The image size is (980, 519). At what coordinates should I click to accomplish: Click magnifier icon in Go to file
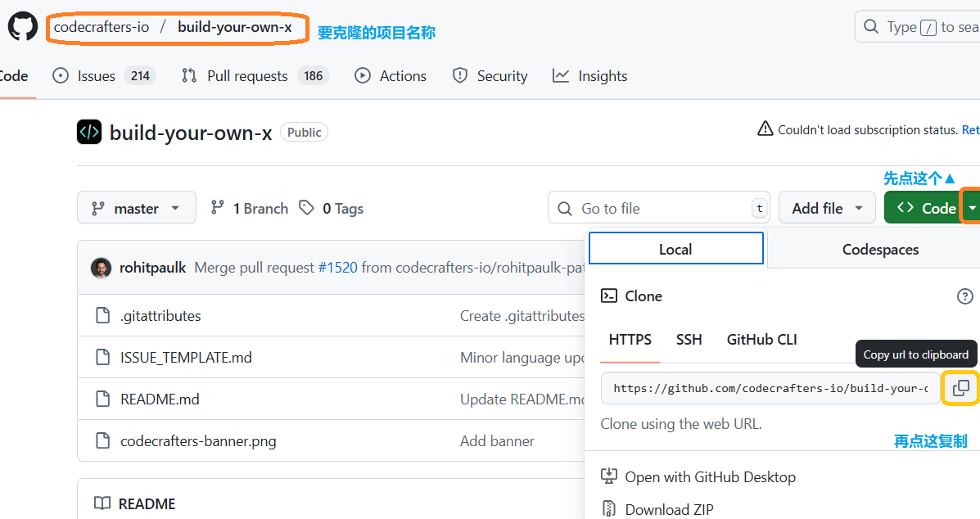click(564, 208)
